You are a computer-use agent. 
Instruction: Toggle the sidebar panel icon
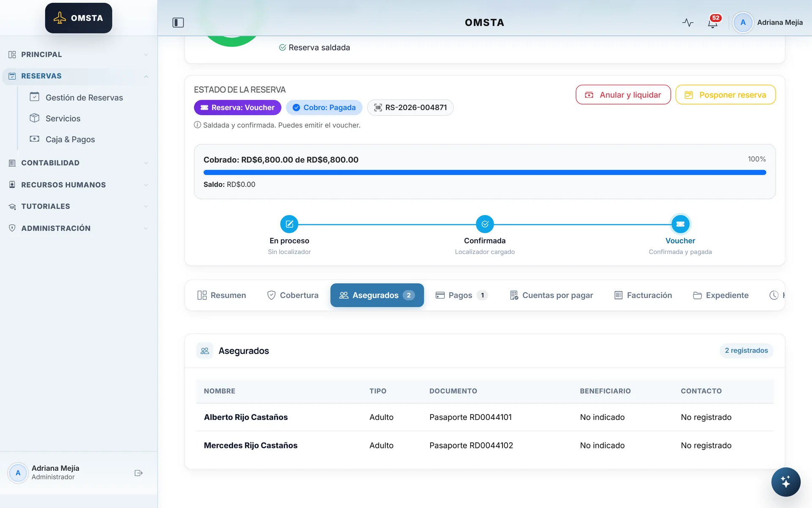point(178,22)
